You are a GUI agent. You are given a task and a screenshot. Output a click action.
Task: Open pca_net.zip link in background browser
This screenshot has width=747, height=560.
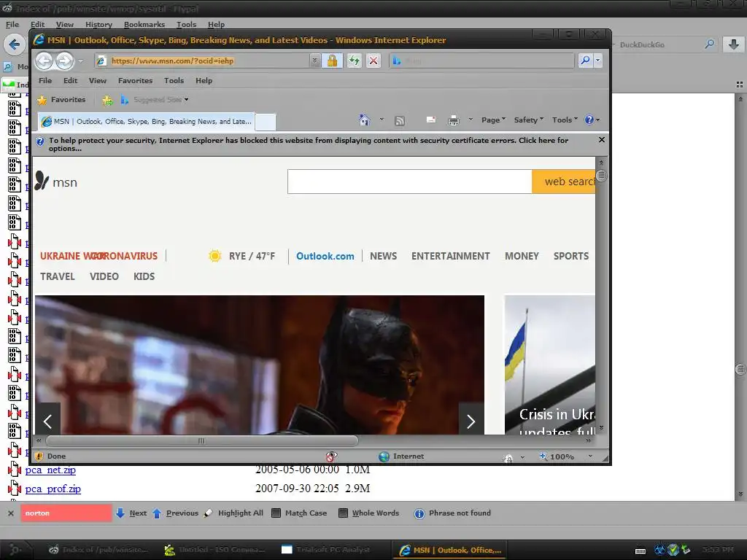click(50, 470)
